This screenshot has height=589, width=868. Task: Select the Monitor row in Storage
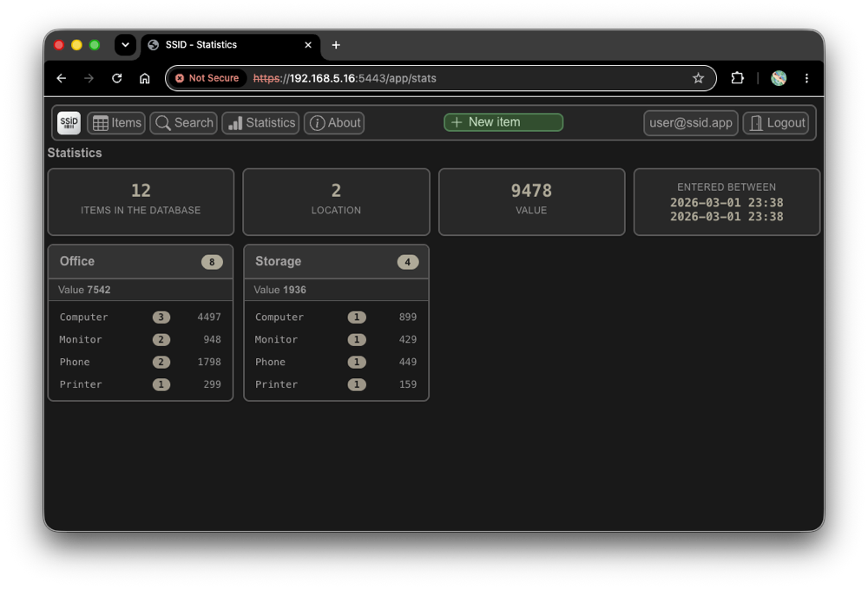[336, 339]
